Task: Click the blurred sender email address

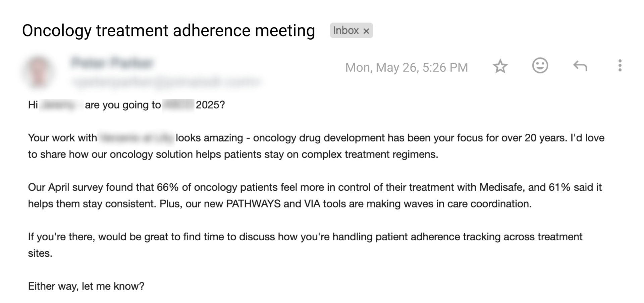Action: [167, 81]
